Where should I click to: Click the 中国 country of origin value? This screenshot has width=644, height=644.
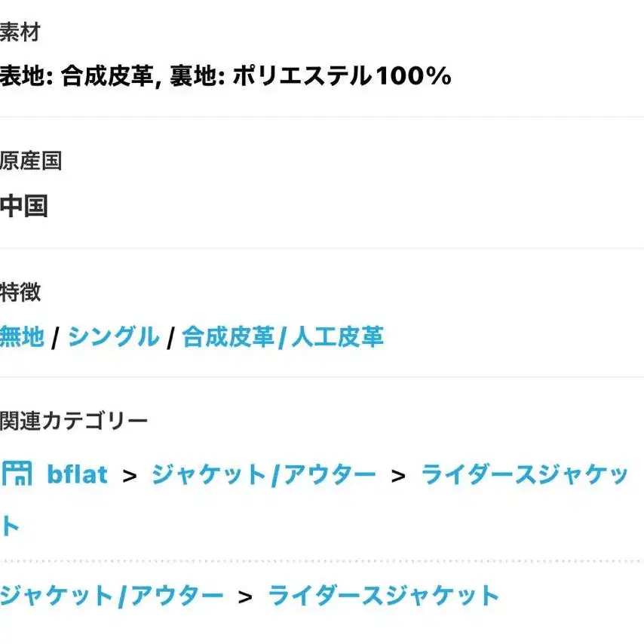click(x=24, y=205)
